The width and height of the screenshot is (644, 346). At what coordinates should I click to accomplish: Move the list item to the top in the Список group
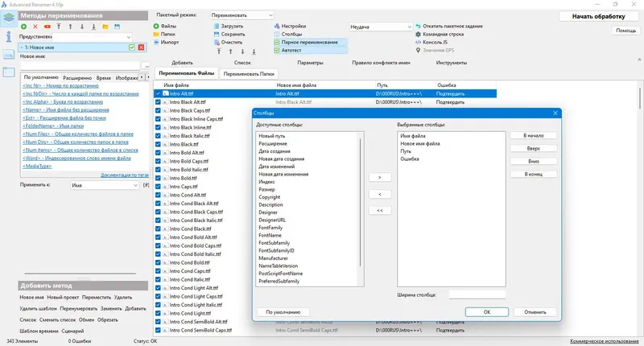click(x=219, y=51)
